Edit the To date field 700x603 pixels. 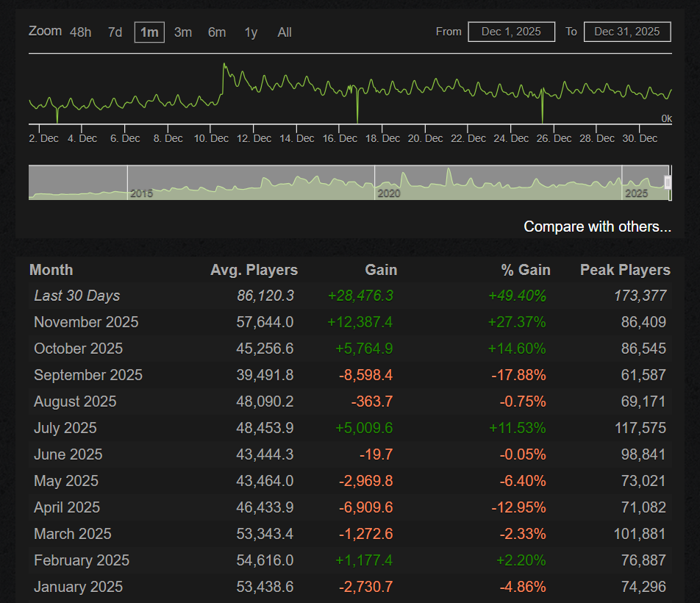click(x=626, y=32)
